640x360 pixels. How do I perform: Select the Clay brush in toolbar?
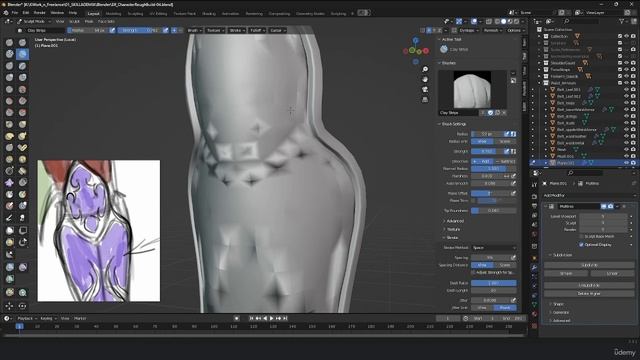click(9, 54)
